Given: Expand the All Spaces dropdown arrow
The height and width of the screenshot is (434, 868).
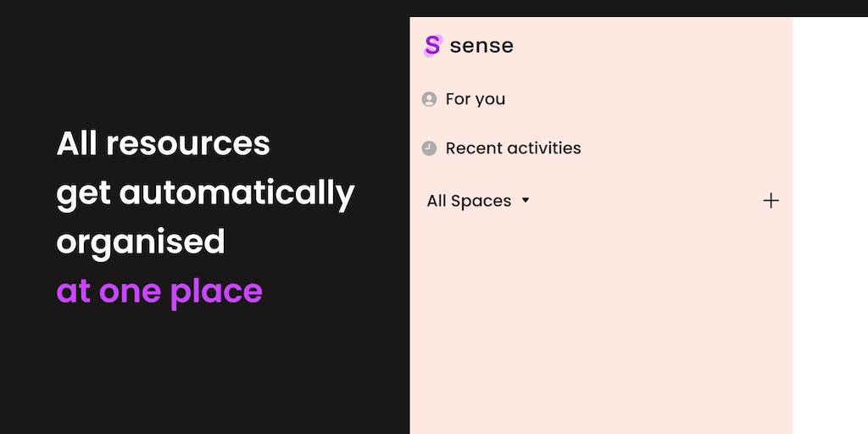Looking at the screenshot, I should pyautogui.click(x=526, y=201).
